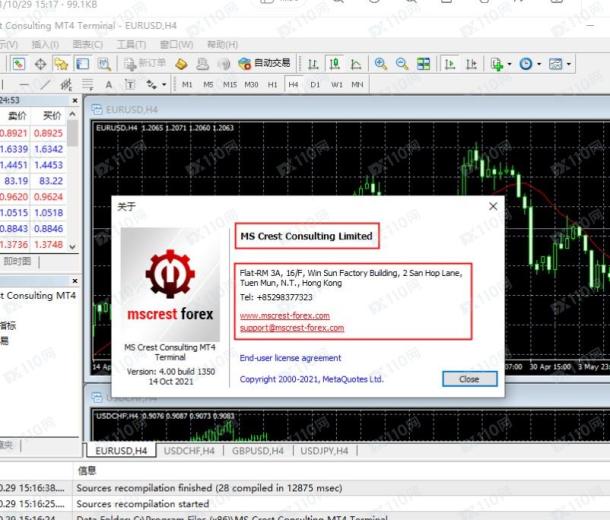610x520 pixels.
Task: Switch to the USDCHF,H4 chart tab
Action: pyautogui.click(x=189, y=451)
